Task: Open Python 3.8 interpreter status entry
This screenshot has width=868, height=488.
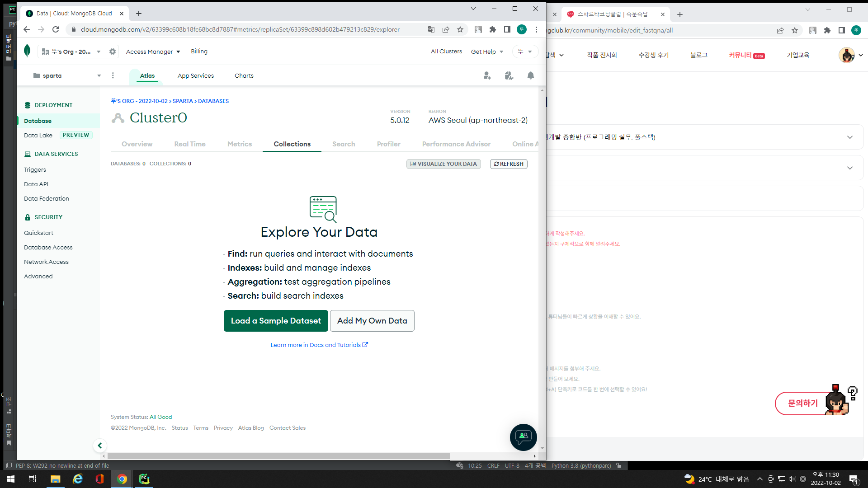Action: (581, 466)
